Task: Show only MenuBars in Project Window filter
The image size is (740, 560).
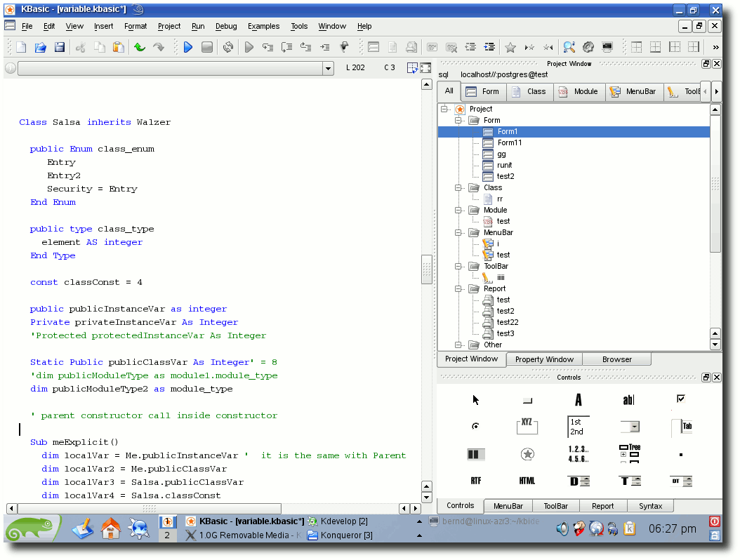Action: pos(633,91)
